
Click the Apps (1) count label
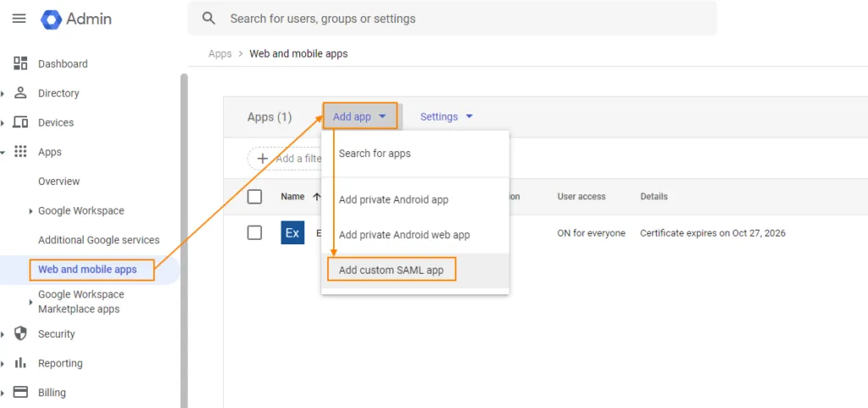[270, 117]
